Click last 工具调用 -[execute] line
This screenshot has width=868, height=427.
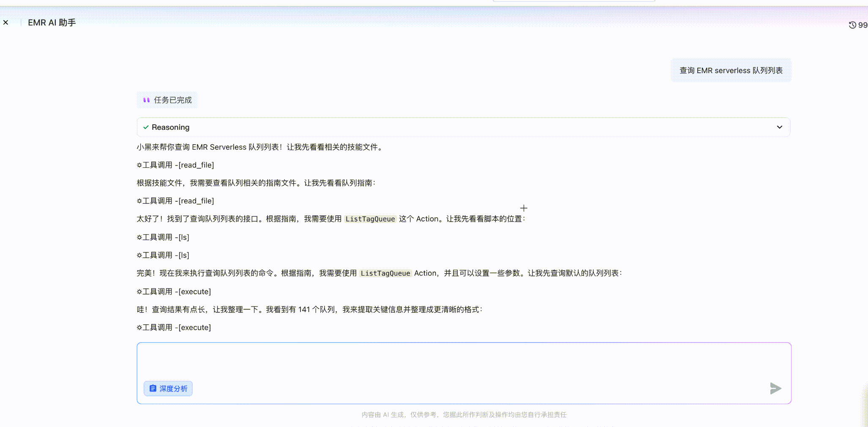point(174,328)
